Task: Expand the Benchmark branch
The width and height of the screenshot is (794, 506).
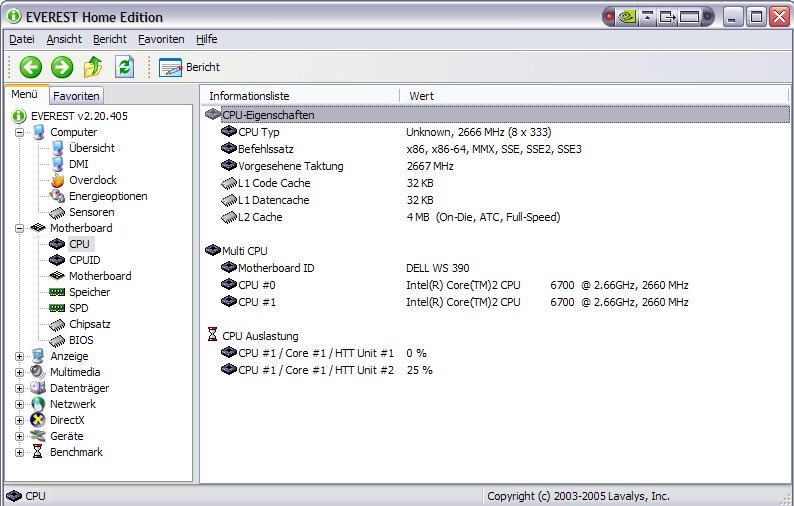Action: coord(19,452)
